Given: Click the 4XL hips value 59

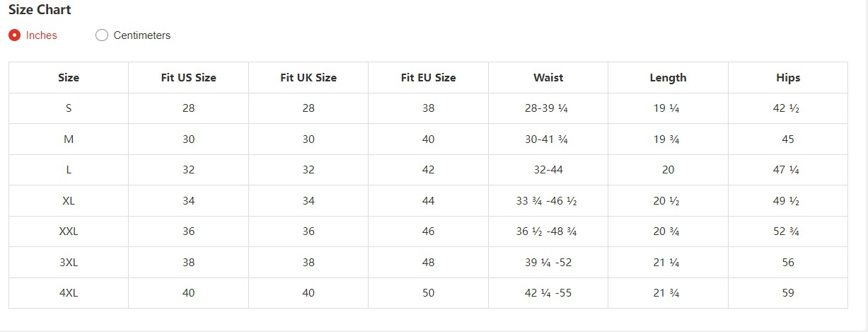Looking at the screenshot, I should 788,293.
